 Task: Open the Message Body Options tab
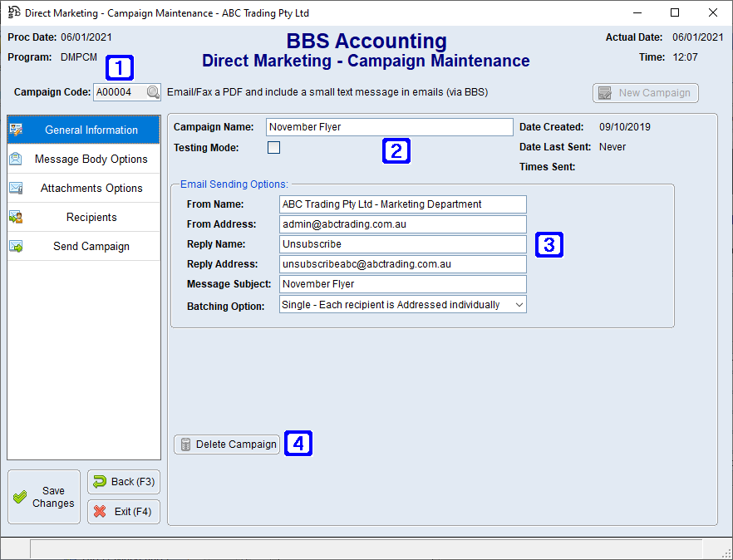coord(91,159)
